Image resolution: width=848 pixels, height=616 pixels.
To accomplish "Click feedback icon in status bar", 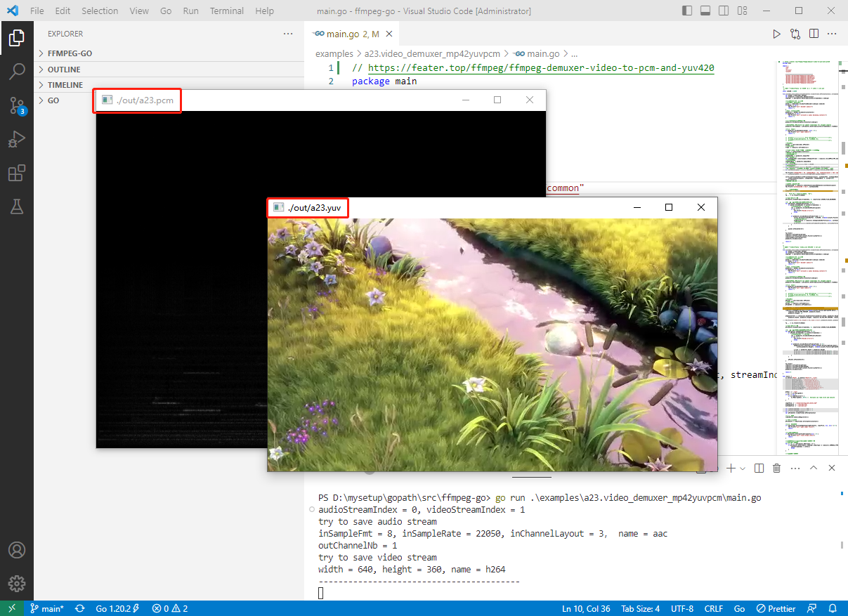I will click(x=813, y=608).
